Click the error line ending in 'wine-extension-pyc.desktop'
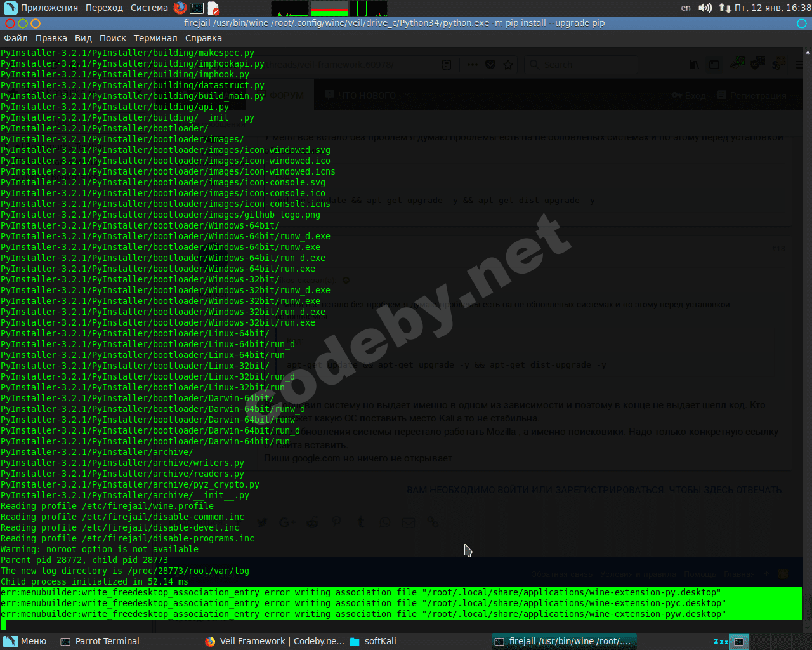 (x=363, y=604)
